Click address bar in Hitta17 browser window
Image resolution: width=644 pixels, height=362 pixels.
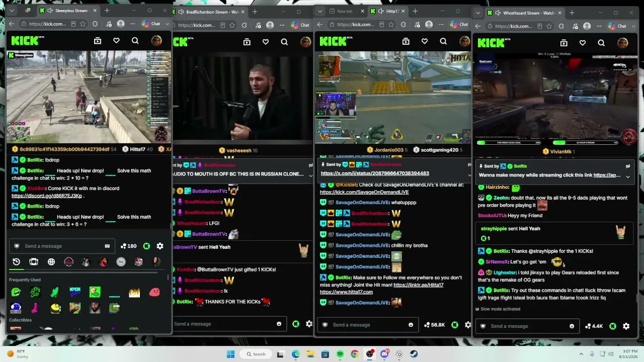pos(361,24)
